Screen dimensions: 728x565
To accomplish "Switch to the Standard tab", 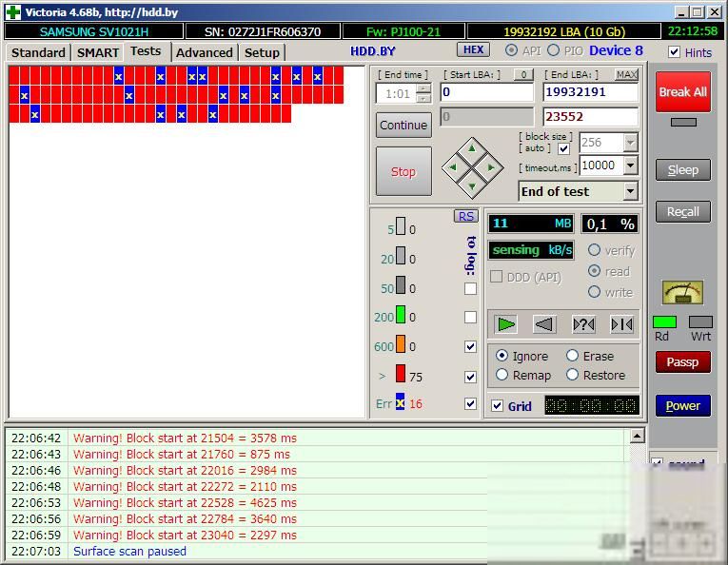I will pyautogui.click(x=38, y=52).
